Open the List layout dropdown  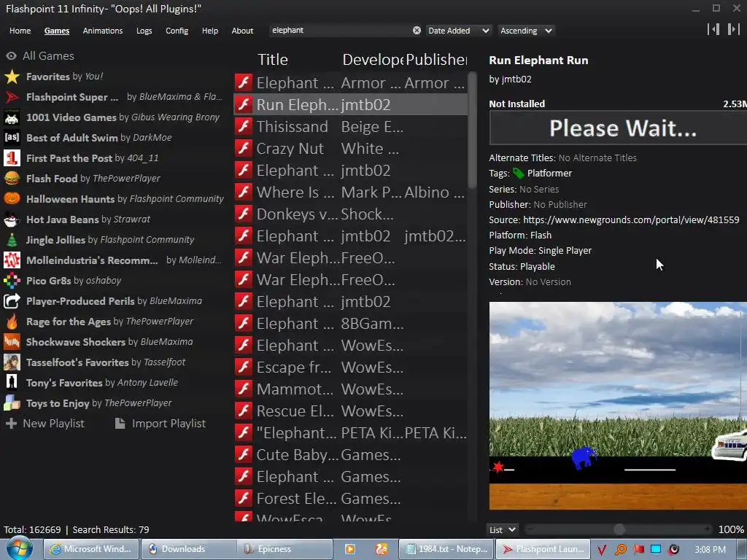[x=503, y=529]
